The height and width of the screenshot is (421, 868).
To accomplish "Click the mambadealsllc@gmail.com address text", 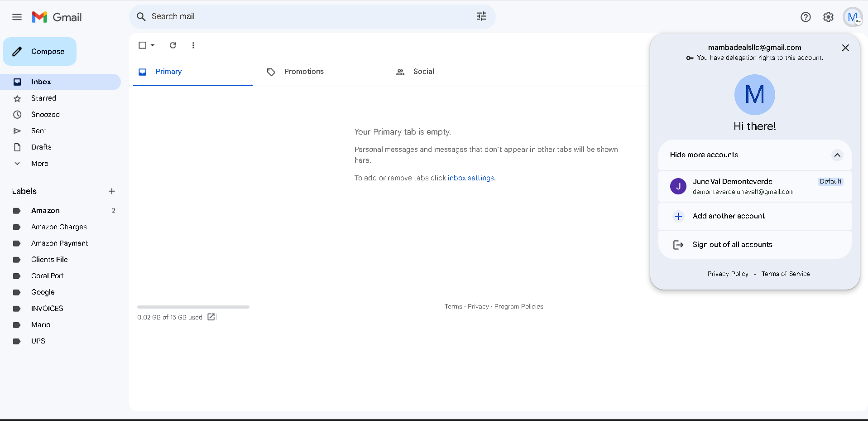I will pos(754,47).
